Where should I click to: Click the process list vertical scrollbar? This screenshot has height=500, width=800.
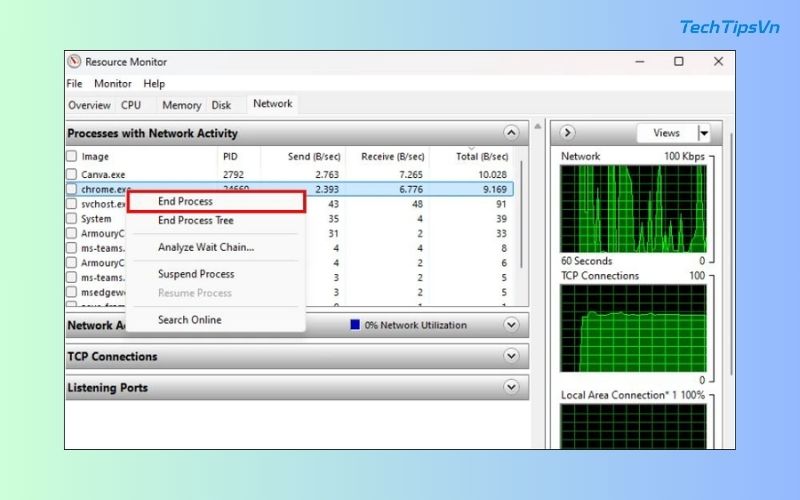pyautogui.click(x=521, y=214)
